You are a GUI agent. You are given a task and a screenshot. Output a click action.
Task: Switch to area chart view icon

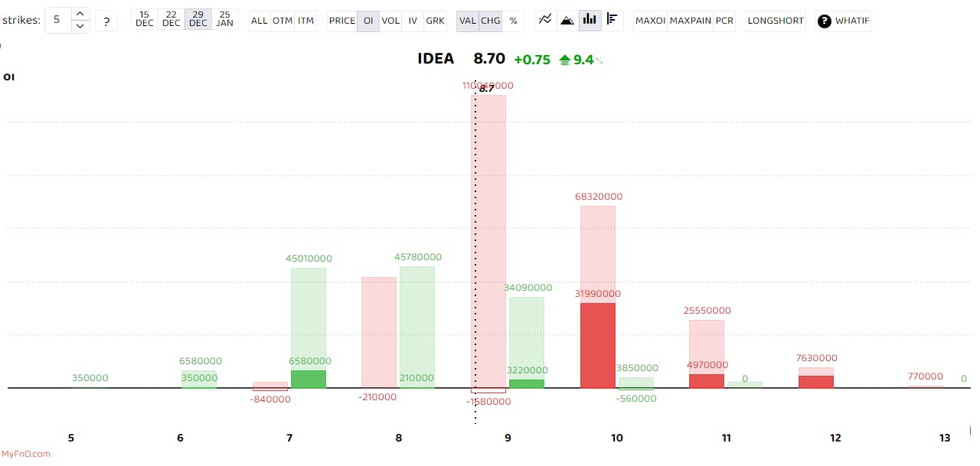pos(567,20)
